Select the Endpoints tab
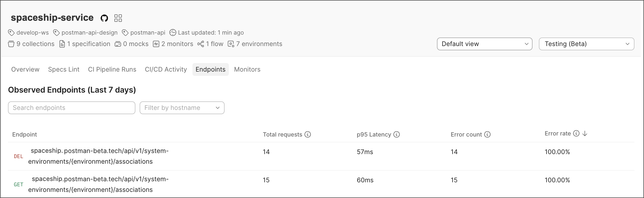644x198 pixels. [x=211, y=69]
